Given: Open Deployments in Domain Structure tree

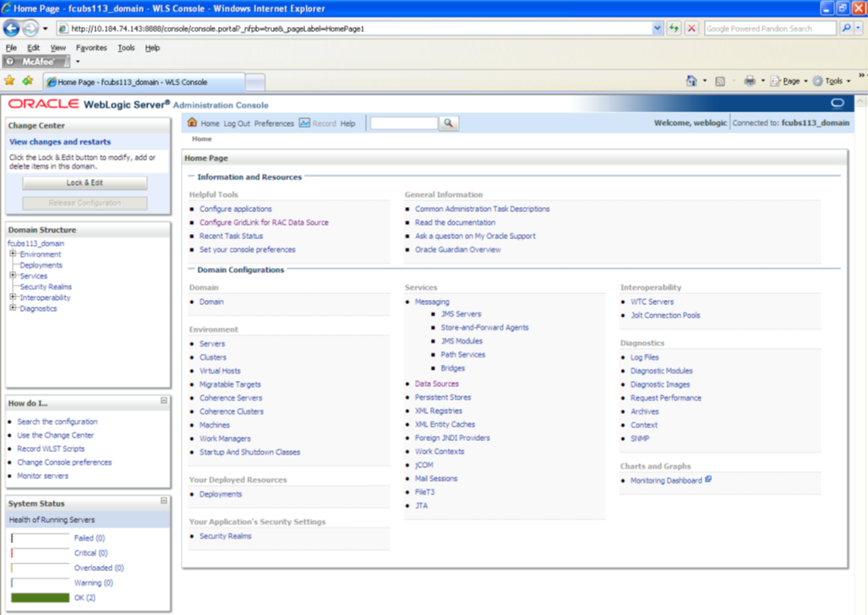Looking at the screenshot, I should click(41, 264).
